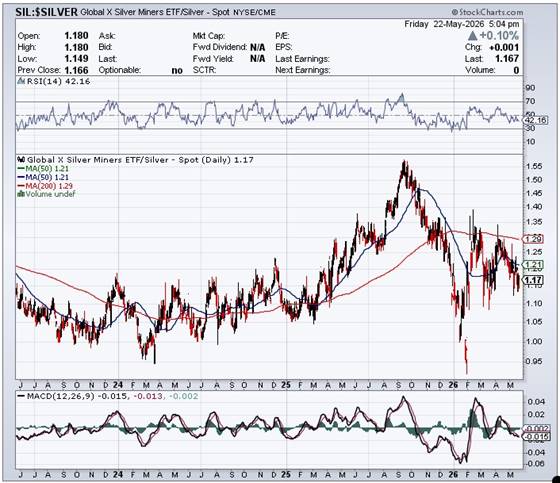560x483 pixels.
Task: Click the 25 year marker under the price chart
Action: pos(286,385)
